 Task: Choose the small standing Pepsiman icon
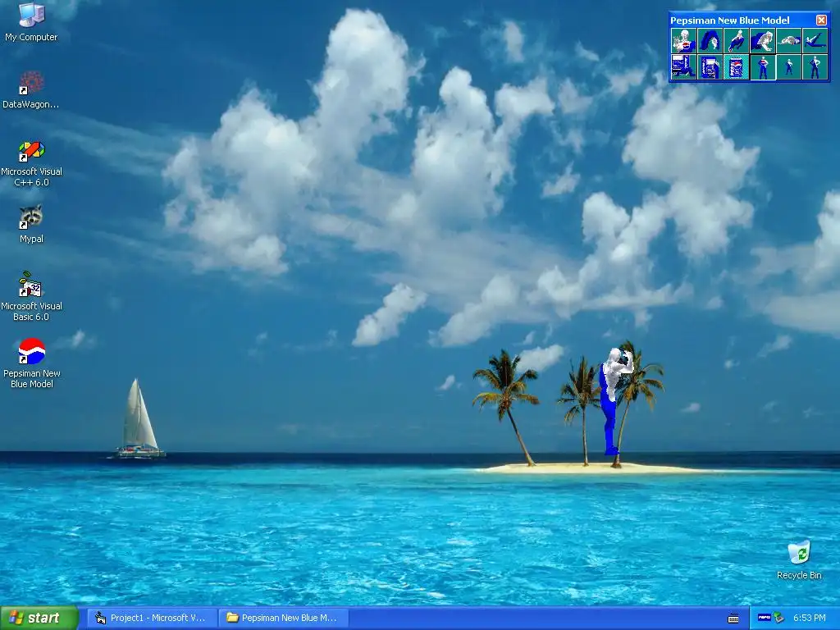[789, 67]
